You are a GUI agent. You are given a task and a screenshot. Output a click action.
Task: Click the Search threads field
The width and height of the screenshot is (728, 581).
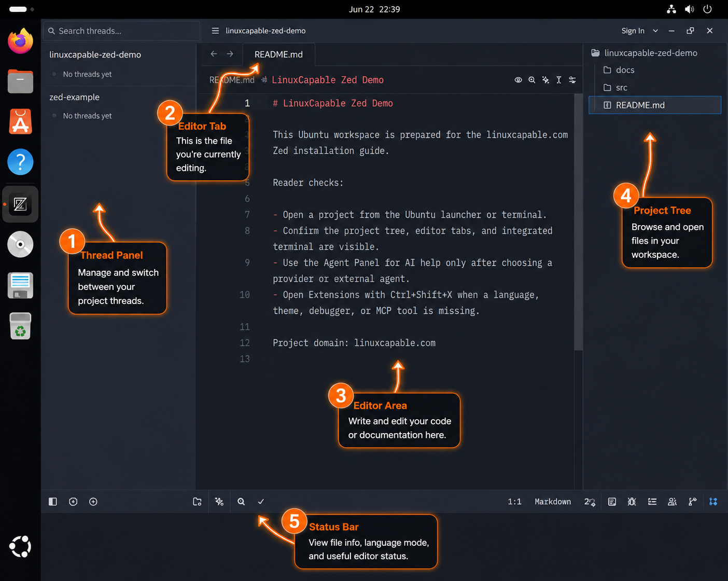121,31
